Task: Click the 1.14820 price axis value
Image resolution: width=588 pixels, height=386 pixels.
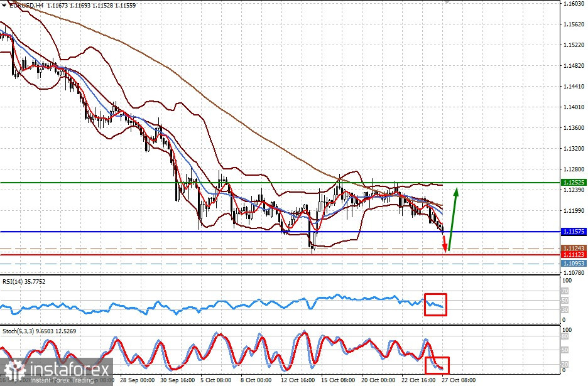Action: 574,65
